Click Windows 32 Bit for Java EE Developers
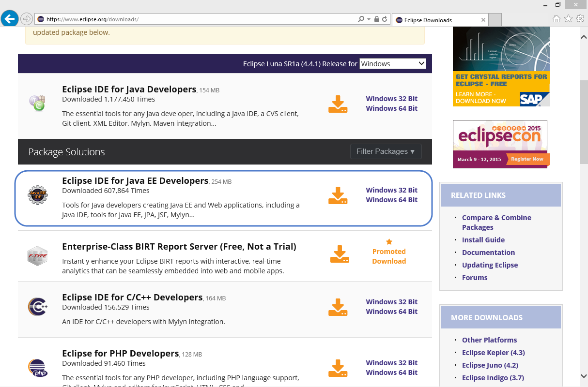The width and height of the screenshot is (588, 387). click(x=391, y=190)
